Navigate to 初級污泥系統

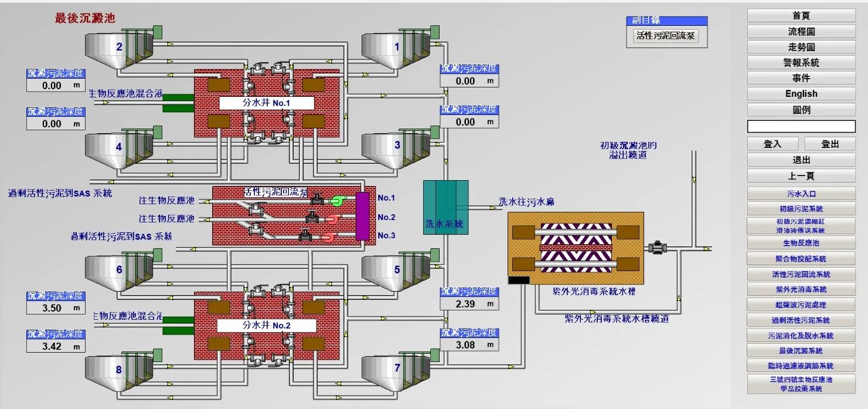[801, 208]
